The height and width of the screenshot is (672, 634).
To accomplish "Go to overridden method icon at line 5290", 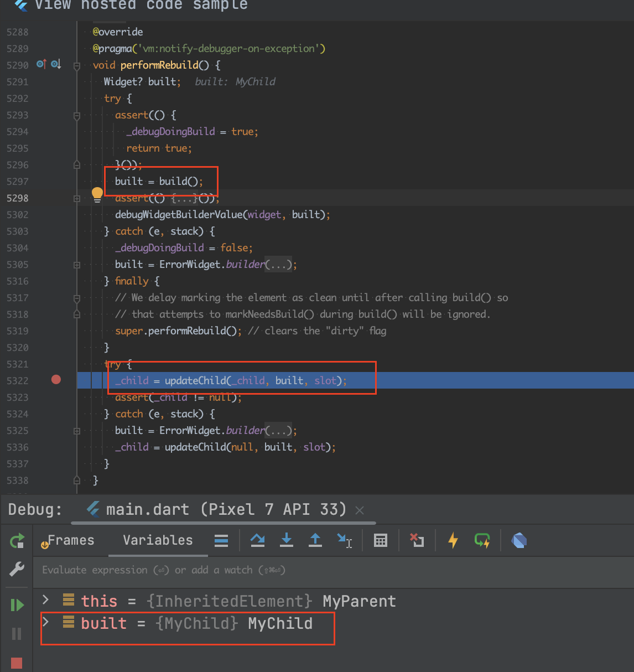I will [41, 64].
